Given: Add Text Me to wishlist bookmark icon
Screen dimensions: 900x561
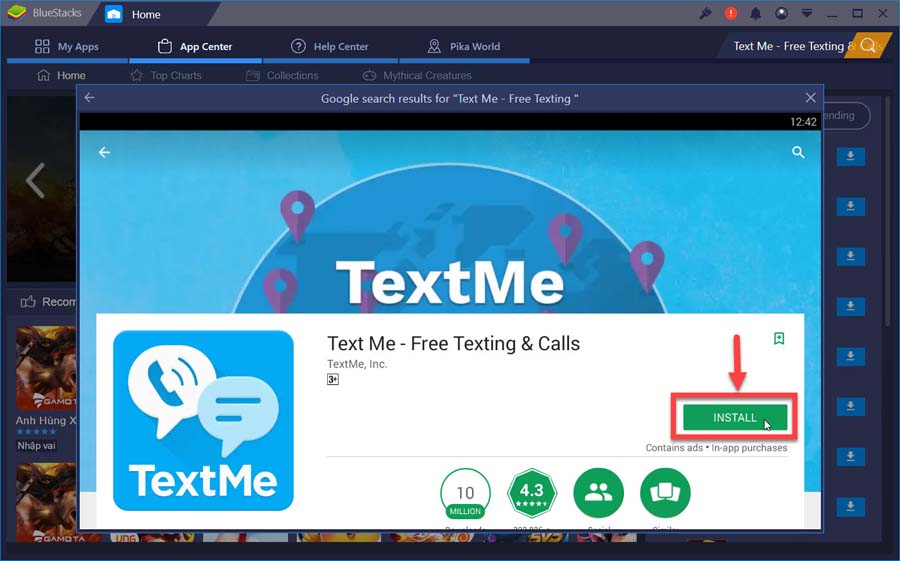Looking at the screenshot, I should [779, 339].
